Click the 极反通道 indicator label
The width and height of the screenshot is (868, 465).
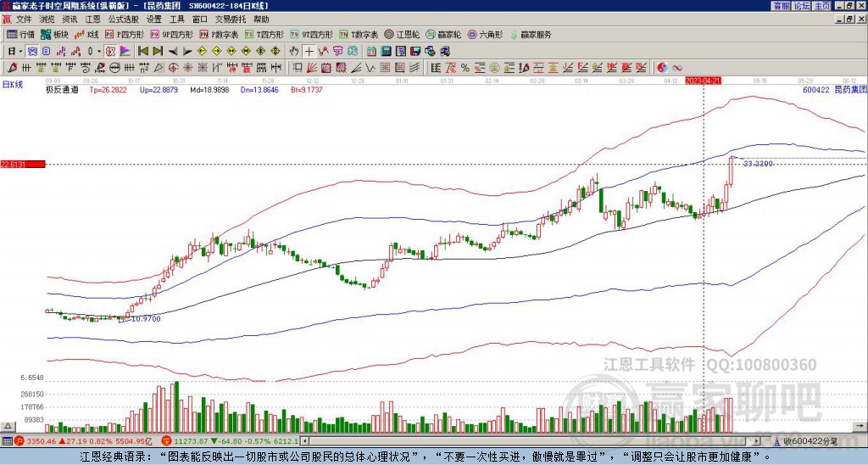62,90
